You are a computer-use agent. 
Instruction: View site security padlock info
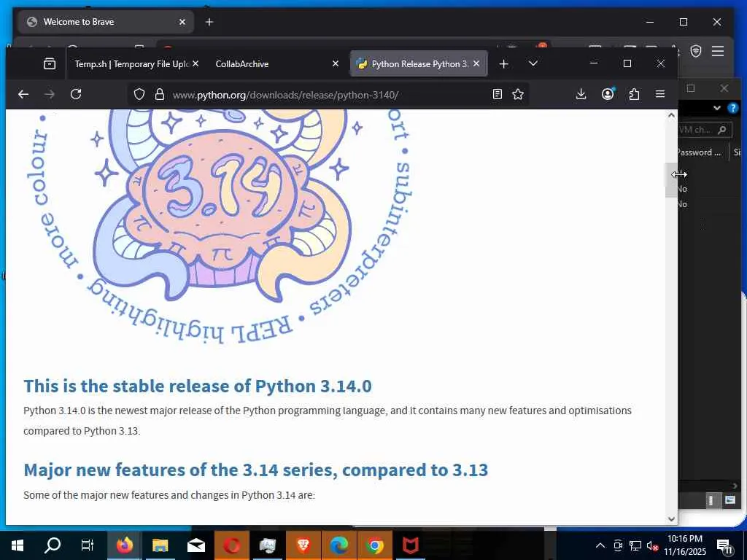[160, 94]
